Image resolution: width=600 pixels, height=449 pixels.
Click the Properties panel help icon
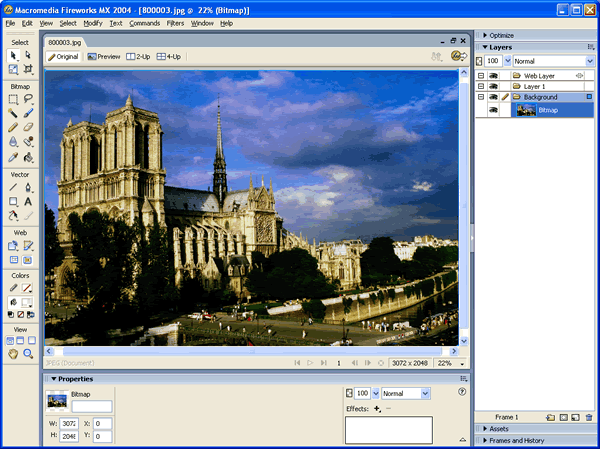462,392
